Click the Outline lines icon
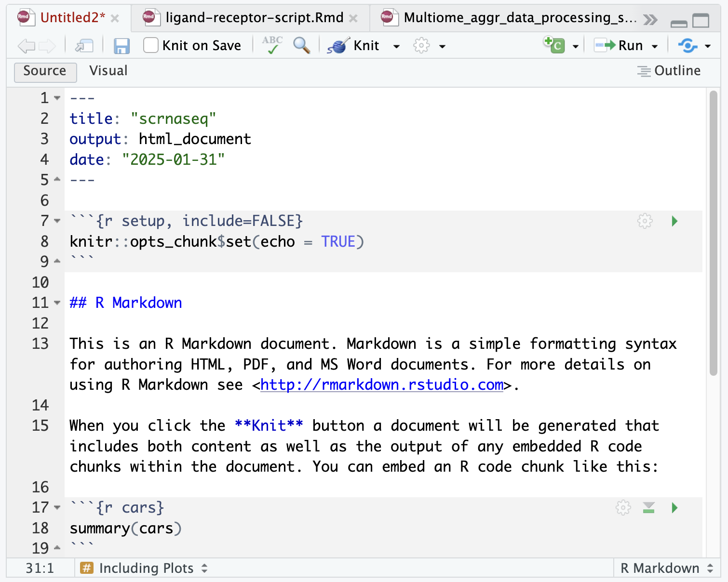 644,71
